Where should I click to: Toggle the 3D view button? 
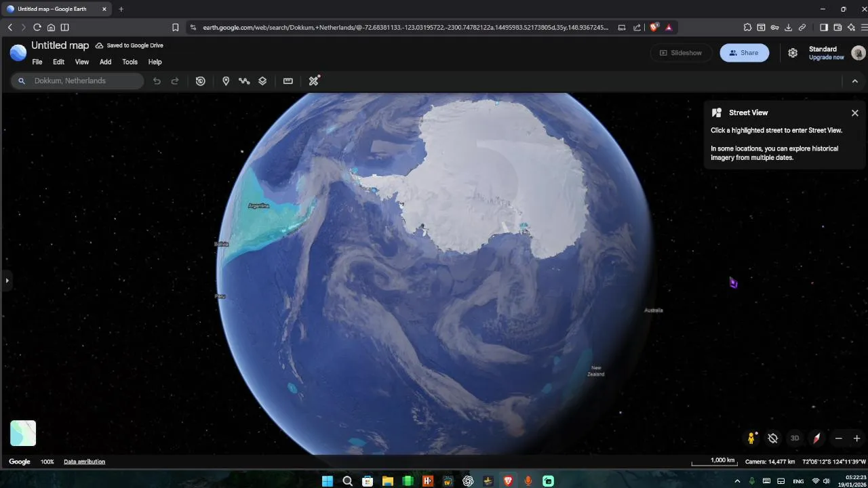coord(795,439)
